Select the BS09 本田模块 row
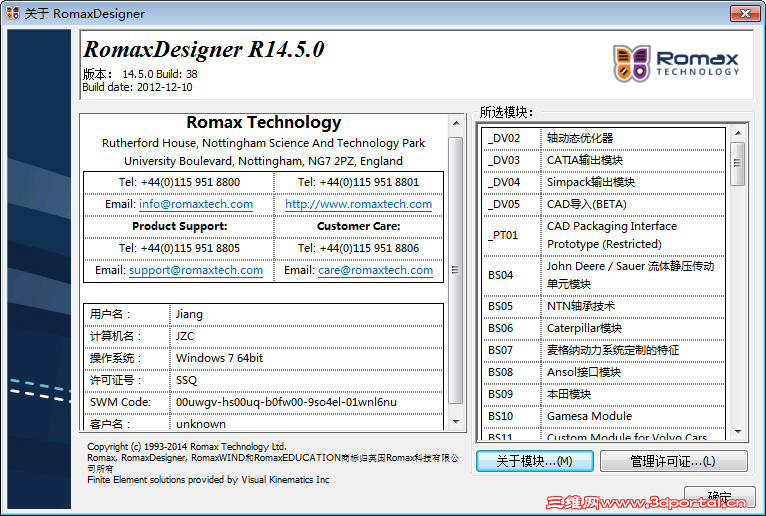 (x=604, y=394)
